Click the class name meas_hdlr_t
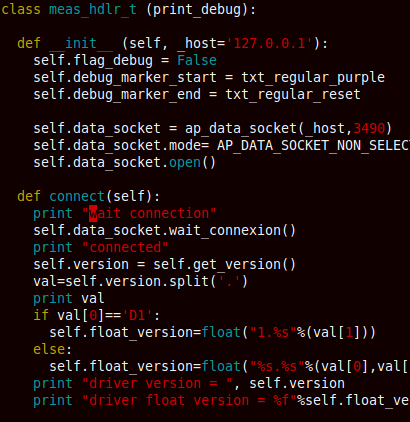 pyautogui.click(x=93, y=9)
